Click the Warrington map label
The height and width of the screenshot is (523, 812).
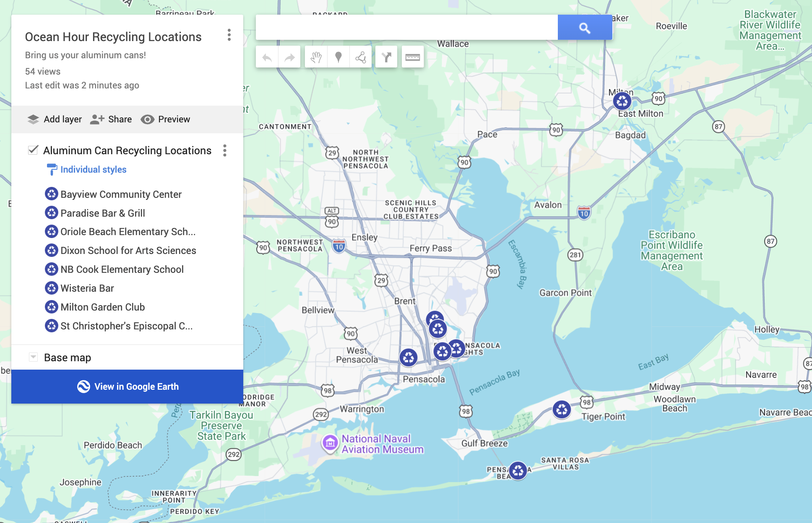tap(362, 409)
